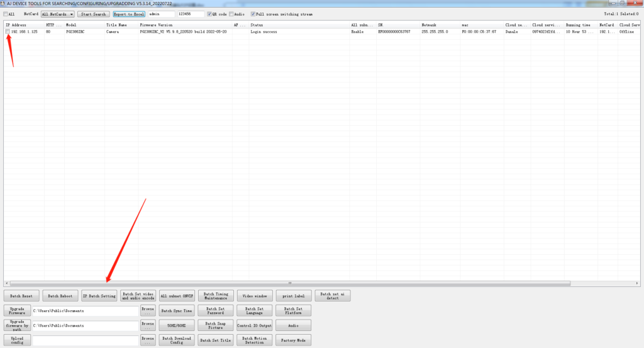644x348 pixels.
Task: Check the 'All' selection checkbox
Action: 5,14
